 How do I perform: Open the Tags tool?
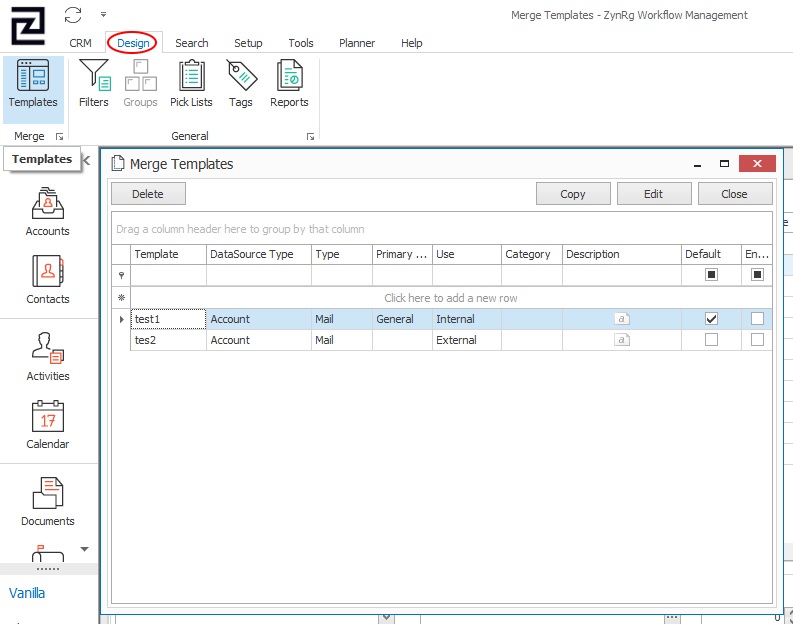pos(241,84)
